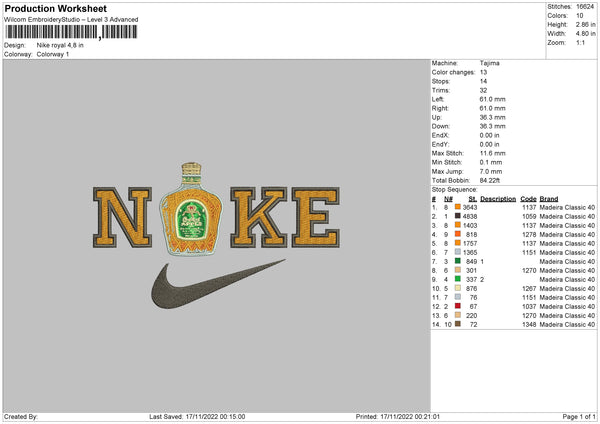Image resolution: width=600 pixels, height=424 pixels.
Task: Click the cream swatch in stop row 10
Action: tap(458, 288)
